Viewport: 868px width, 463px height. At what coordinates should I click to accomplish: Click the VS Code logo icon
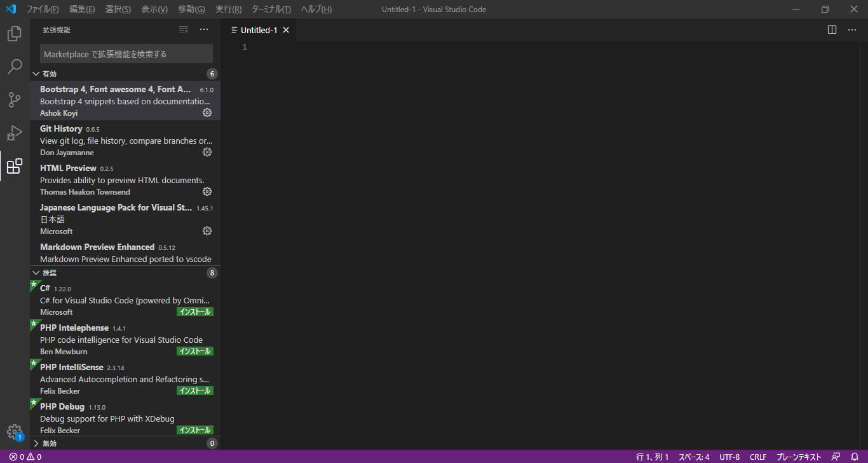[x=10, y=9]
